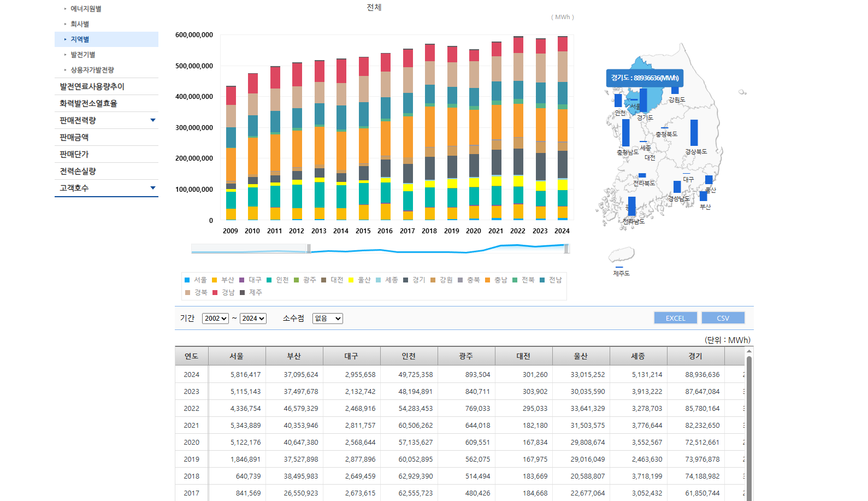Open the end year 2024 dropdown
This screenshot has width=868, height=501.
coord(253,319)
